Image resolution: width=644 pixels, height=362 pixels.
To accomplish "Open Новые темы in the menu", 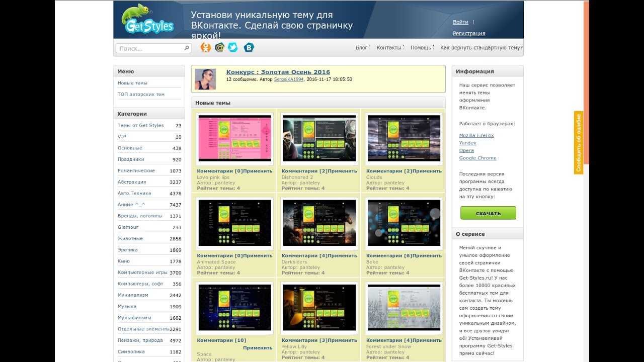I will [x=132, y=83].
